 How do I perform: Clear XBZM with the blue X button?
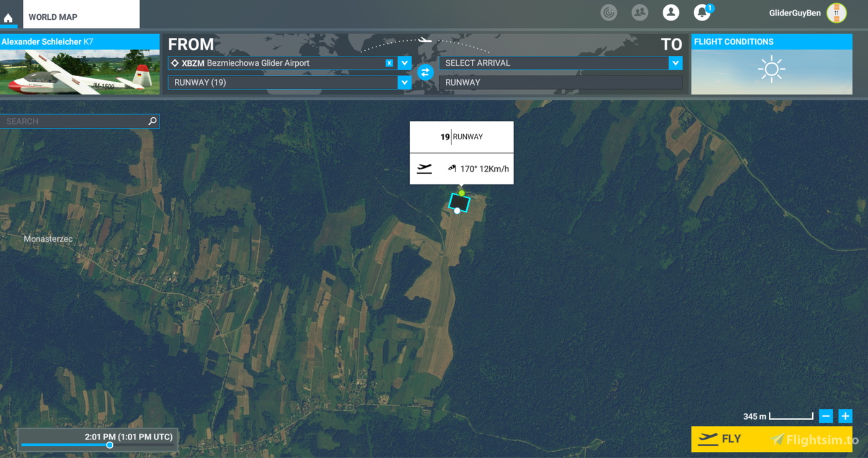click(389, 63)
